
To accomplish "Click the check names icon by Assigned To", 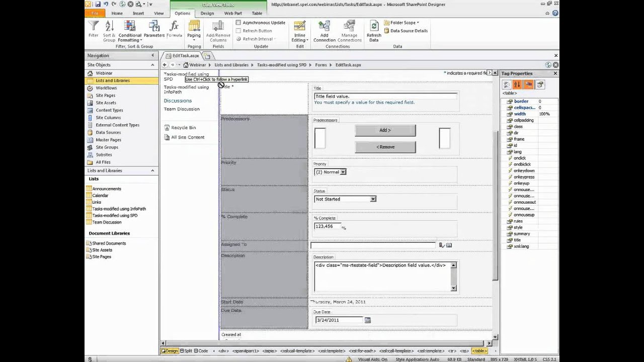I will 441,245.
